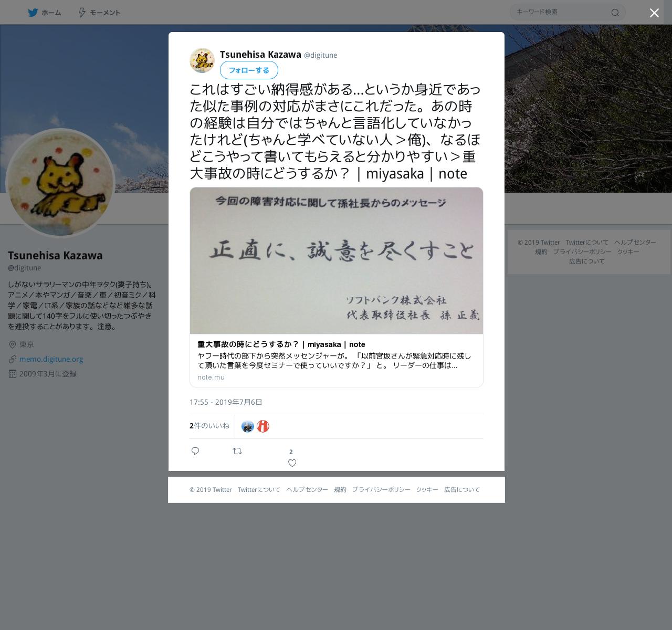Click the reply speech bubble icon
Screen dimensions: 672x630
point(195,451)
